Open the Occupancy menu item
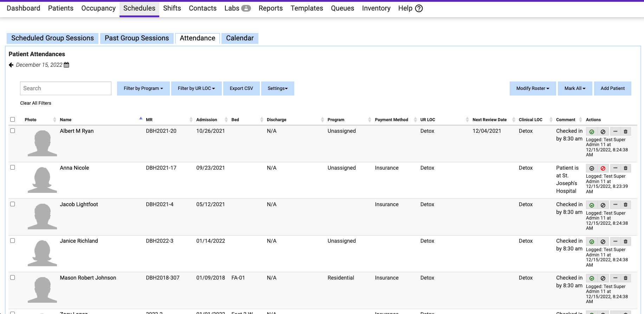Screen dimensions: 644x314 point(98,8)
